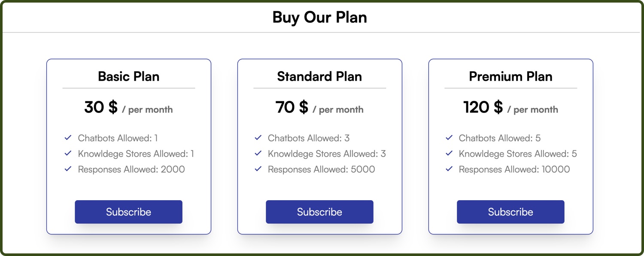
Task: Select the Premium Plan heading
Action: [x=510, y=76]
